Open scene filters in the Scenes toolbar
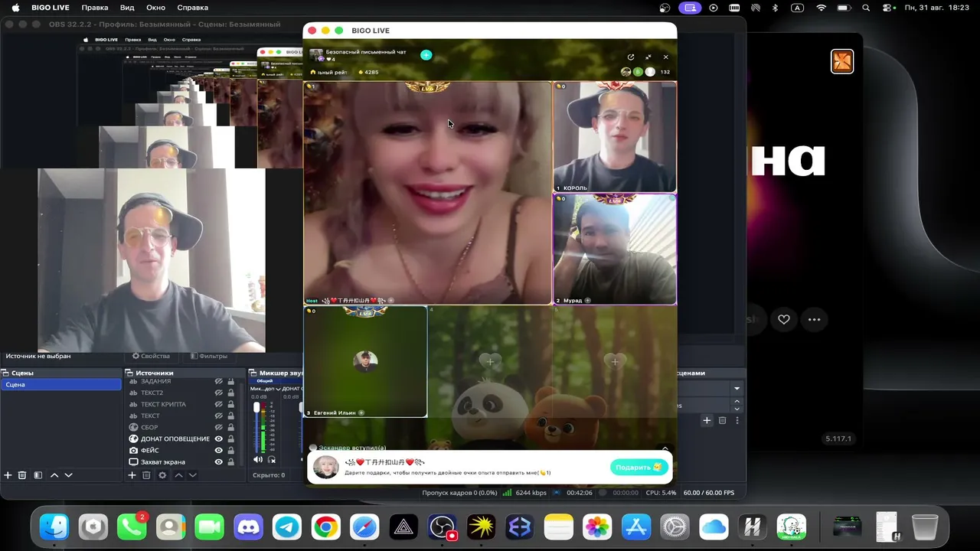Screen dimensions: 980x551 (x=38, y=475)
